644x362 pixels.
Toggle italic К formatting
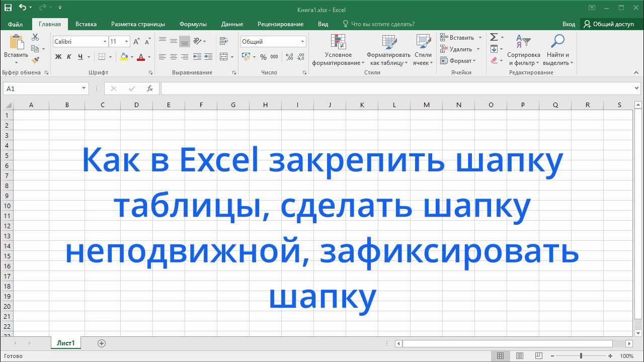69,57
